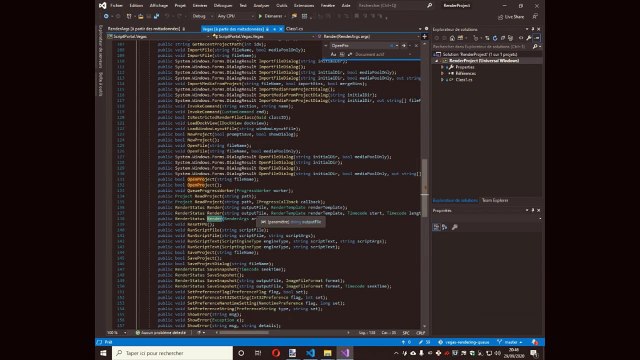640x360 pixels.
Task: Toggle show all files in Solution Explorer
Action: 510,38
